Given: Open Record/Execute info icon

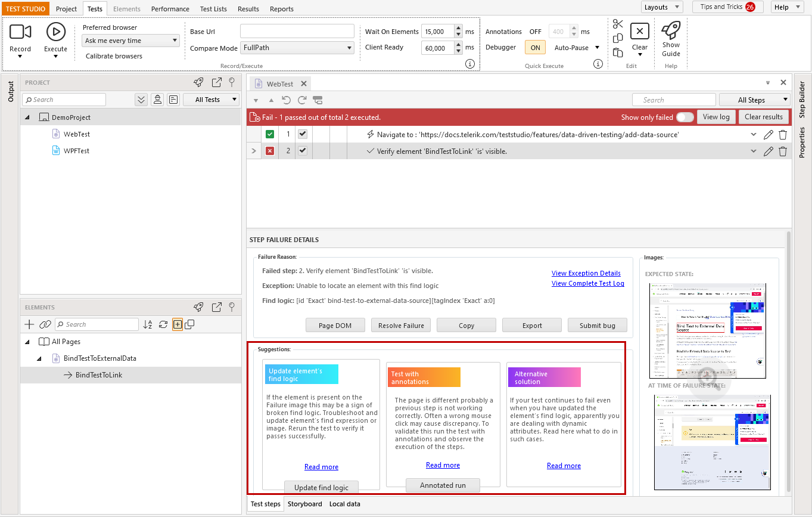Looking at the screenshot, I should (469, 64).
